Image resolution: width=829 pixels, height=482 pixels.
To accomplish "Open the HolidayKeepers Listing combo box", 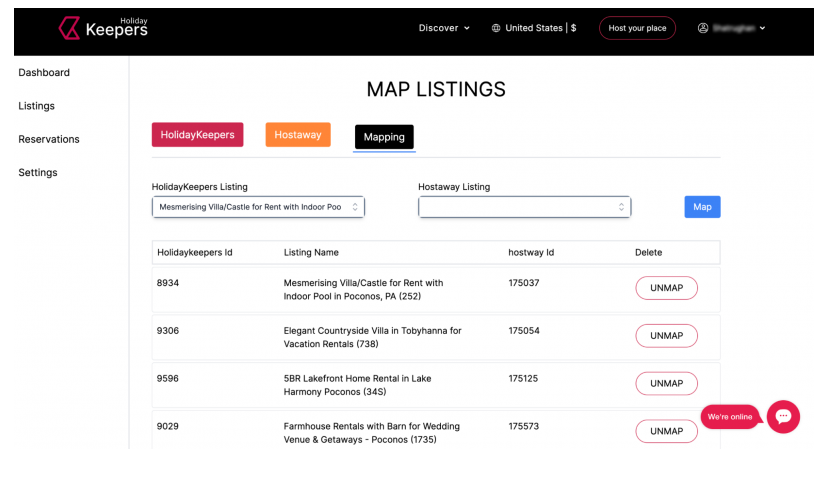I will pyautogui.click(x=258, y=207).
